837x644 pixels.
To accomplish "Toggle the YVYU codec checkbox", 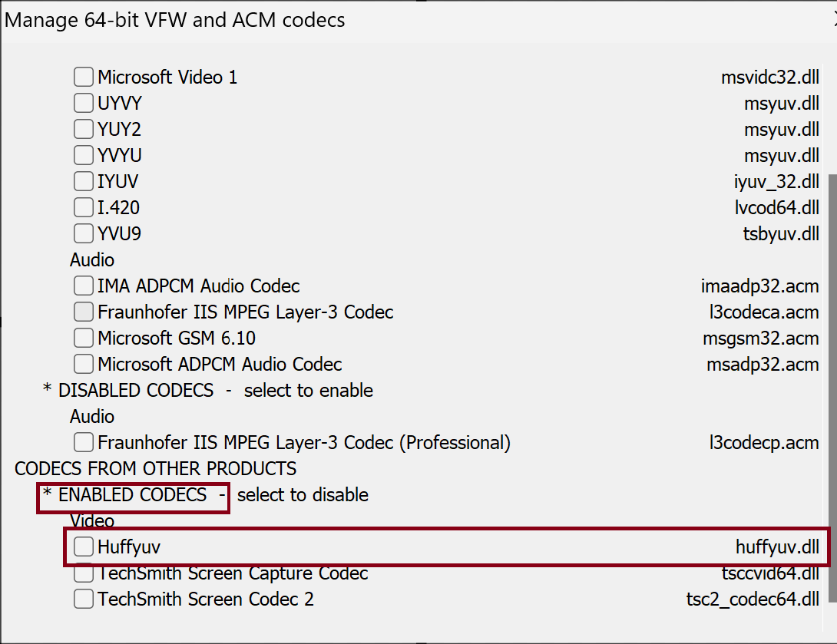I will 84,155.
